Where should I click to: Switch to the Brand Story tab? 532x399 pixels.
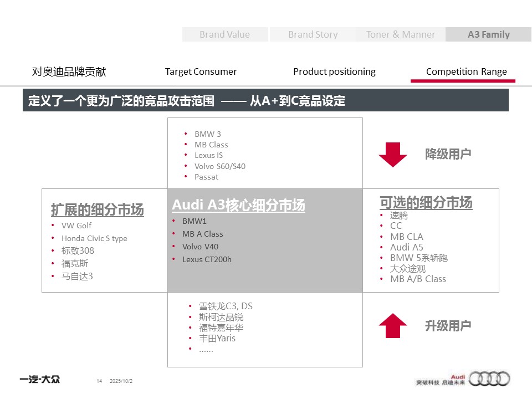pos(313,34)
